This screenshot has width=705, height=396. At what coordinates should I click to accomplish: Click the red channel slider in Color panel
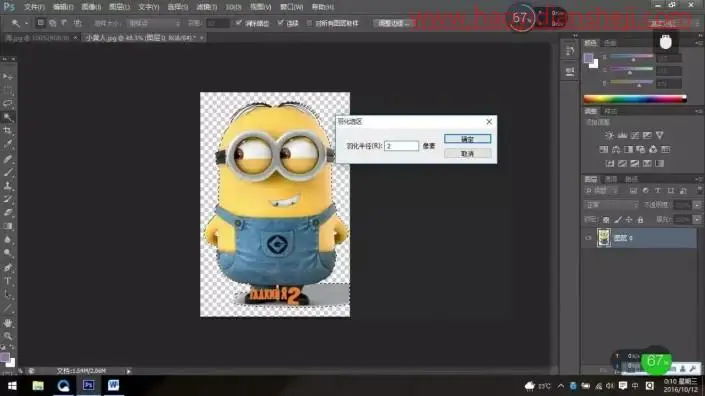click(x=631, y=57)
